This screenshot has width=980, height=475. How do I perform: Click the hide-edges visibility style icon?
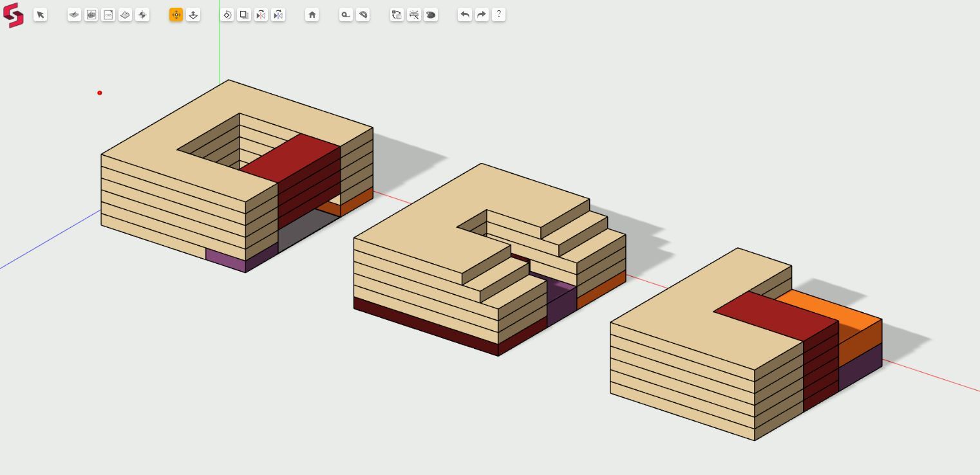coord(414,14)
